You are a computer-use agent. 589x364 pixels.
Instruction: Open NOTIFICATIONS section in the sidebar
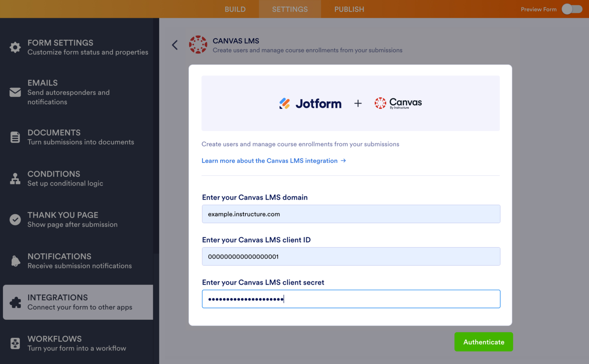[78, 261]
